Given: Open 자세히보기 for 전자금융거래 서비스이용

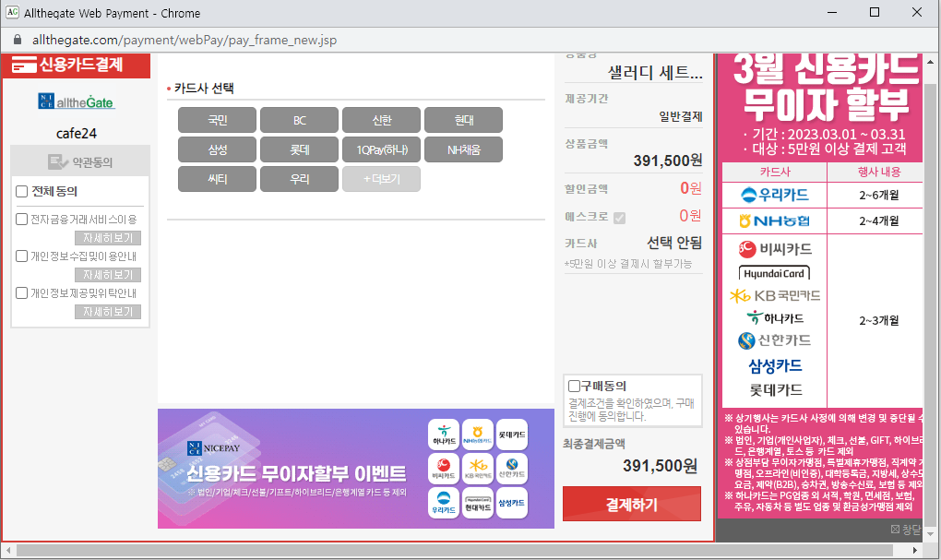Looking at the screenshot, I should [108, 238].
